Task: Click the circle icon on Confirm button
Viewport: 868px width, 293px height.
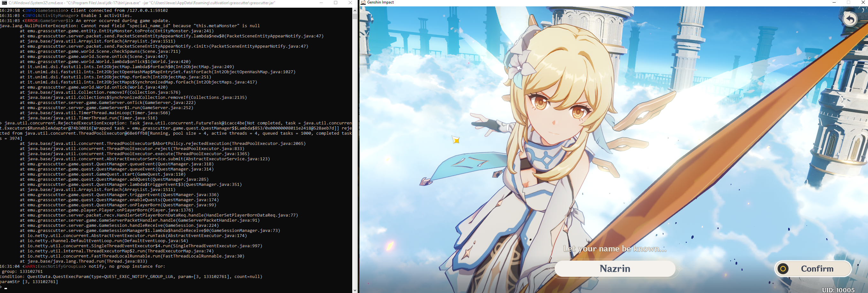Action: [783, 269]
